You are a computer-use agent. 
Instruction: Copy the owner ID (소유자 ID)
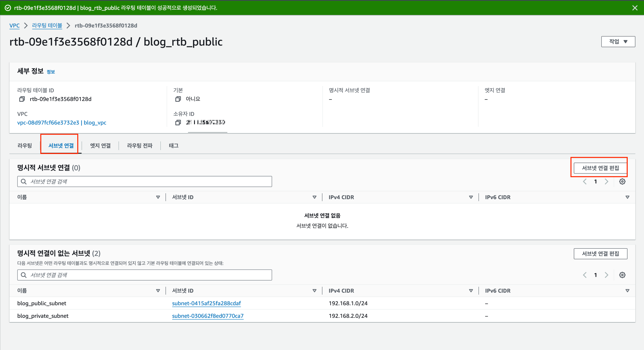178,123
